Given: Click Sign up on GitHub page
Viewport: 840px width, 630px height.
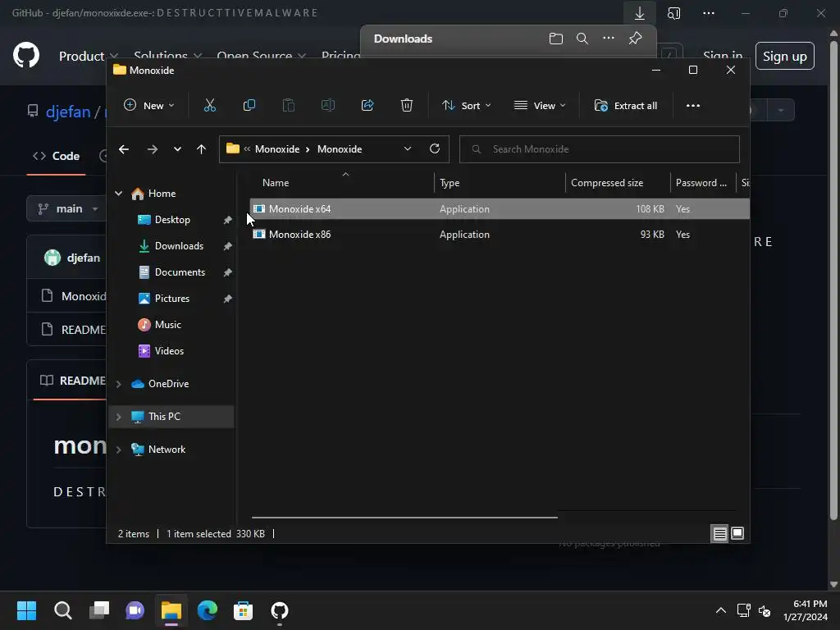Looking at the screenshot, I should (x=784, y=56).
